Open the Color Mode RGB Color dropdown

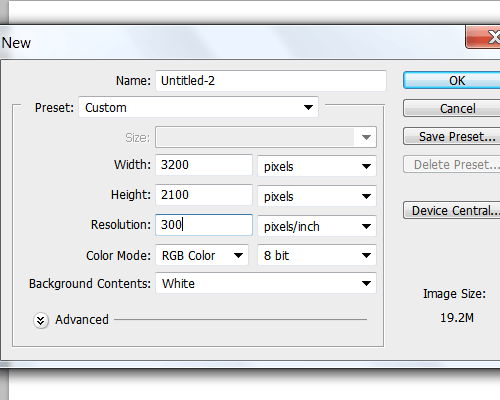click(202, 255)
